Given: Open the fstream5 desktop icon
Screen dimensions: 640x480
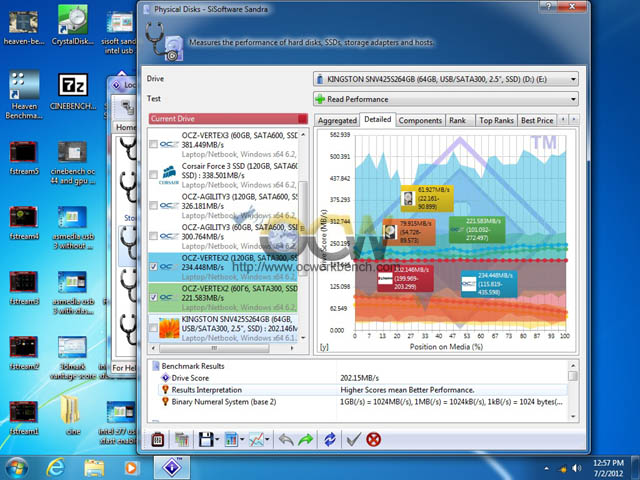Looking at the screenshot, I should [24, 158].
